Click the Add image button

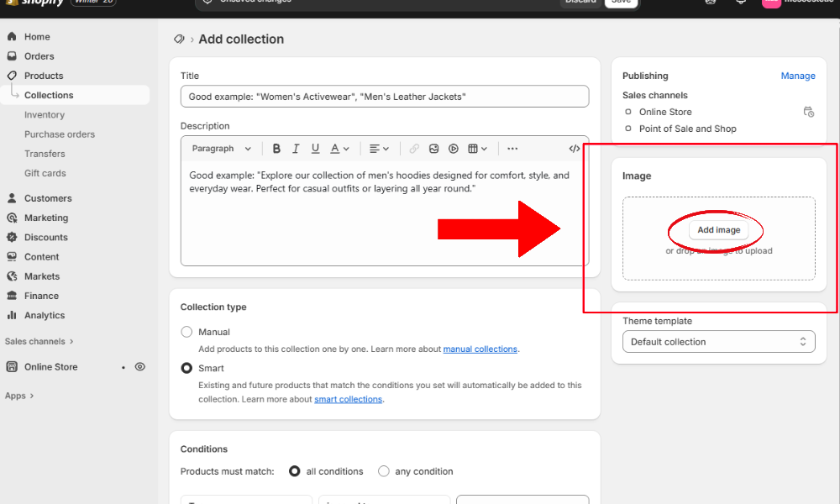pyautogui.click(x=718, y=230)
